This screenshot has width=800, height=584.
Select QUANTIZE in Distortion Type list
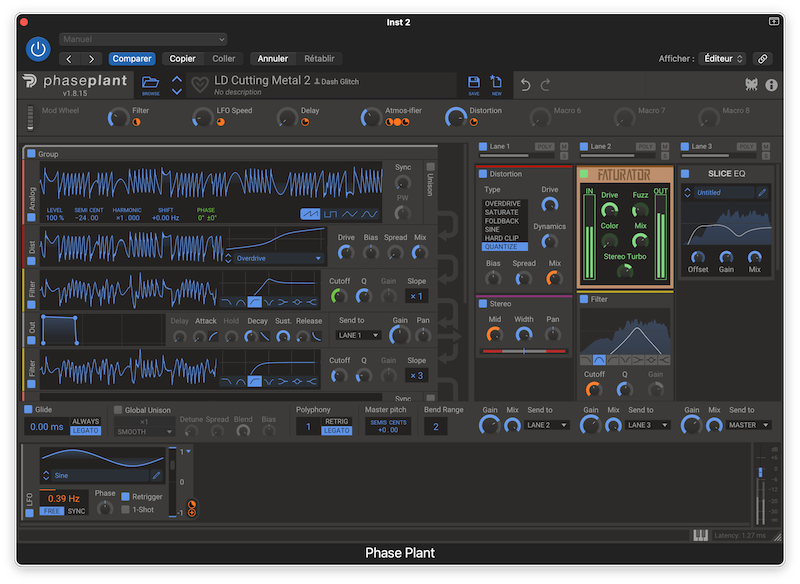tap(504, 247)
